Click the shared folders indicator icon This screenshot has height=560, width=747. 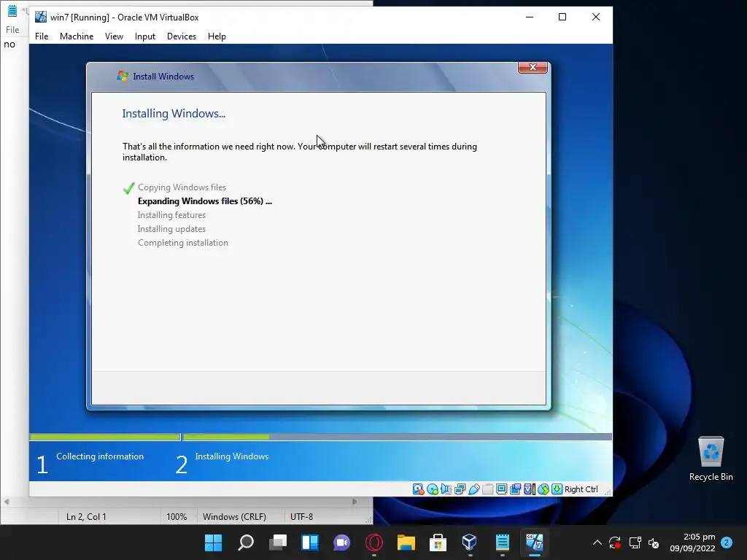[488, 489]
